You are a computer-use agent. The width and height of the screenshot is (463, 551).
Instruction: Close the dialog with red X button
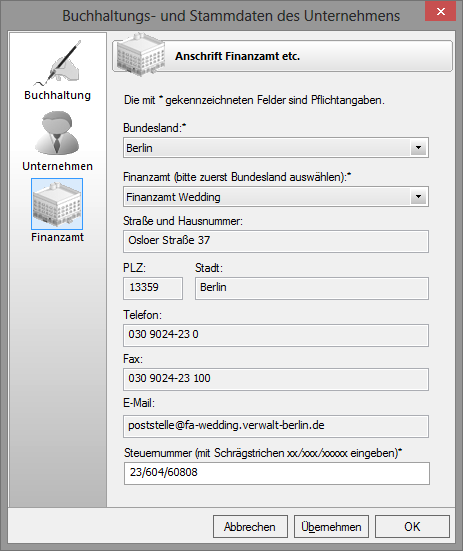(x=441, y=12)
